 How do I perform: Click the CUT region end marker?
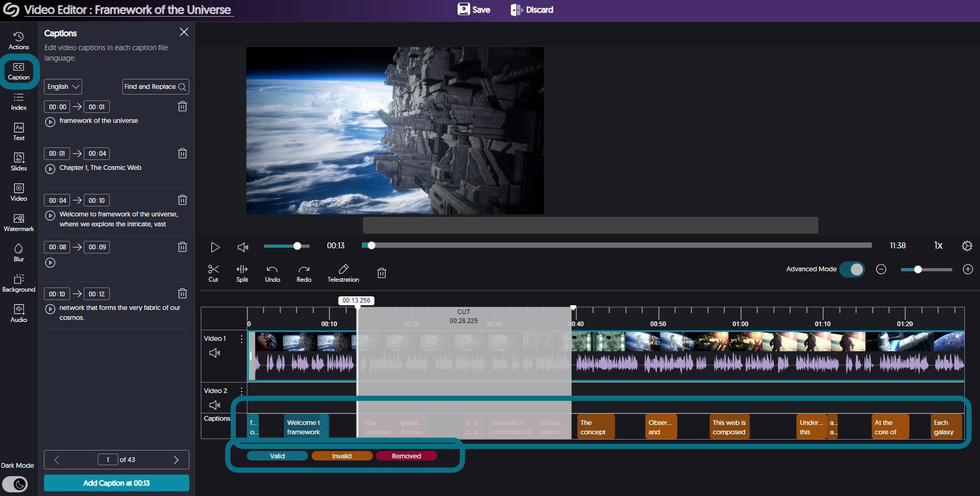573,308
